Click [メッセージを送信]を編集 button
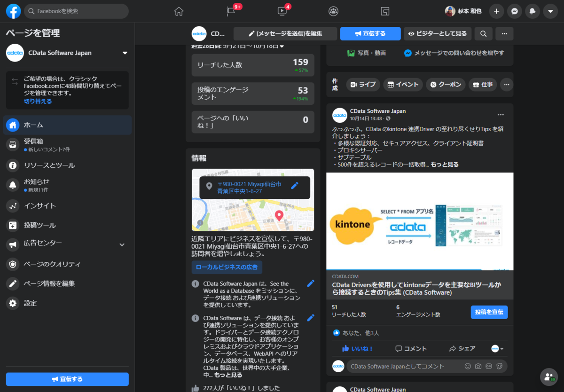Viewport: 564px width, 392px height. (x=285, y=34)
